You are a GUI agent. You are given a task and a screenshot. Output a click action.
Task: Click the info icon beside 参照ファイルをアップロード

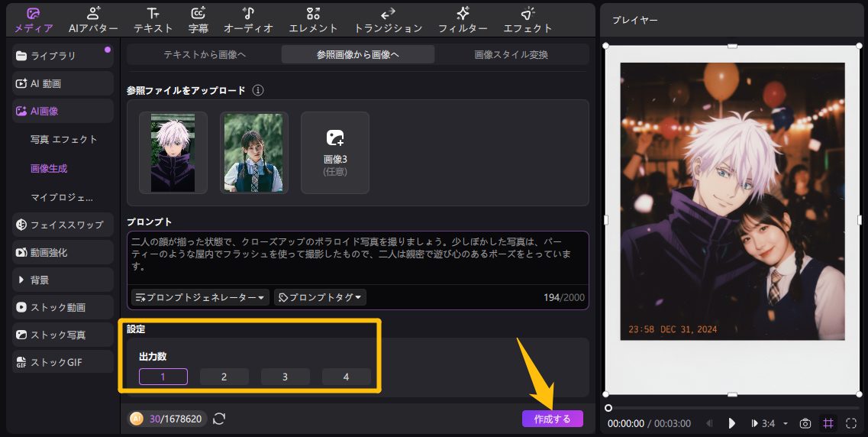(257, 90)
